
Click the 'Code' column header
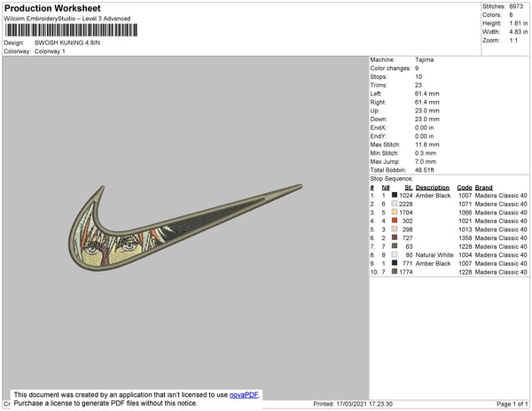tap(465, 188)
